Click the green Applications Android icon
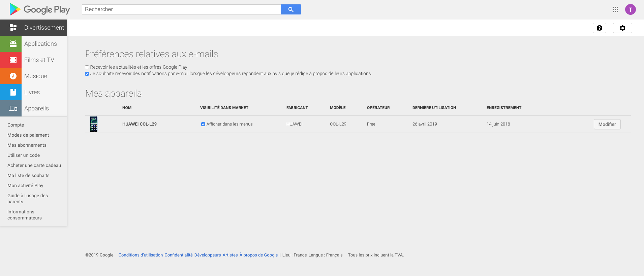Viewport: 644px width, 276px height. 13,44
